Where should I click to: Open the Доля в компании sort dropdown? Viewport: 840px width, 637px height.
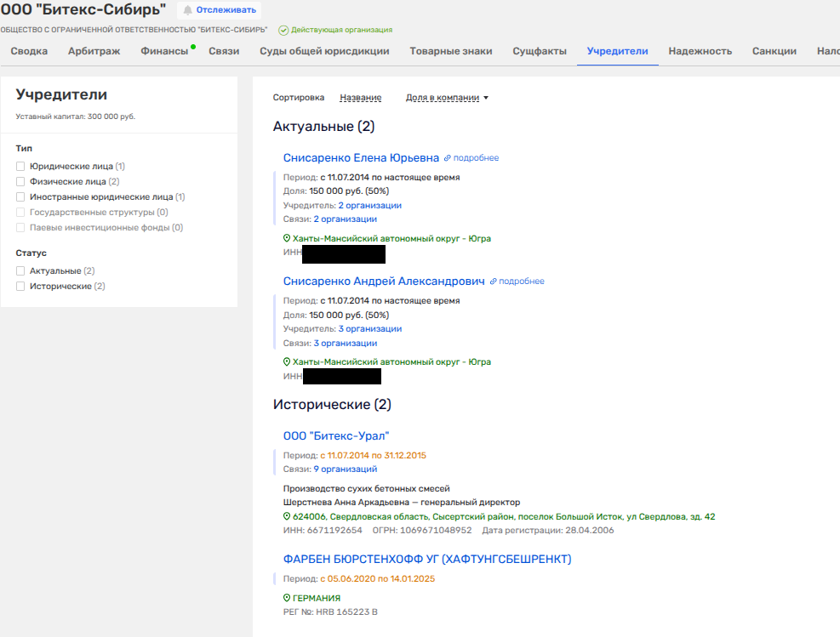tap(447, 98)
